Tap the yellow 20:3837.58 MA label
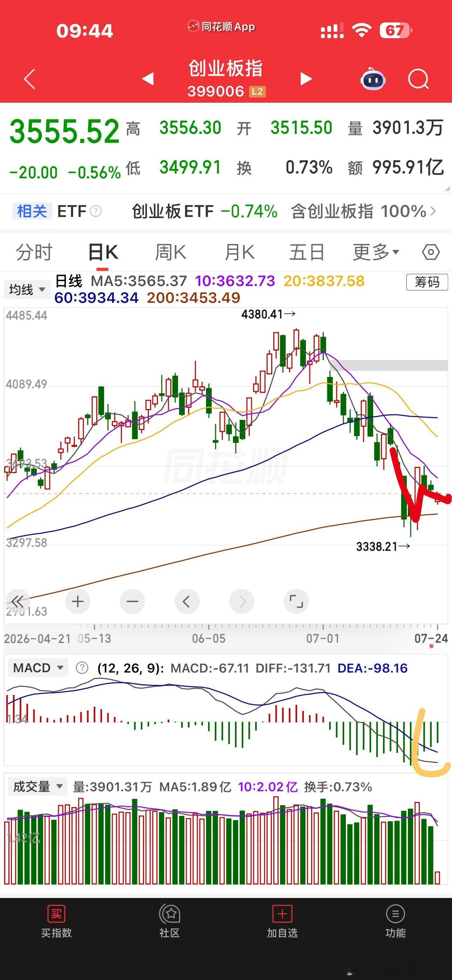The image size is (452, 980). point(324,281)
